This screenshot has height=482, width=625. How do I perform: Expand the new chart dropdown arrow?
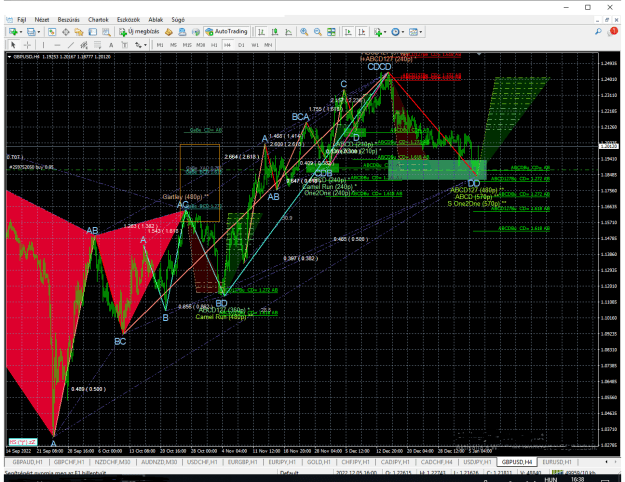pyautogui.click(x=21, y=32)
